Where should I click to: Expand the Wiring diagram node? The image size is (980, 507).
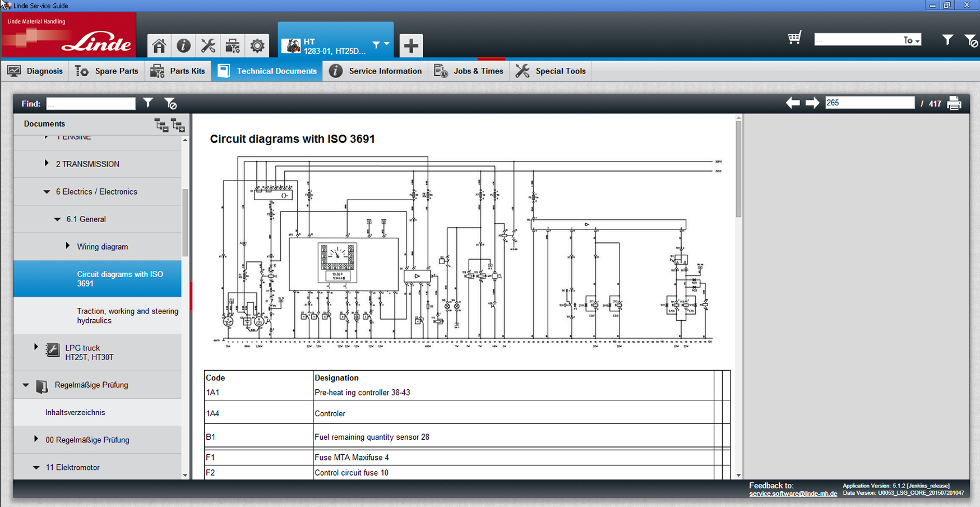68,246
